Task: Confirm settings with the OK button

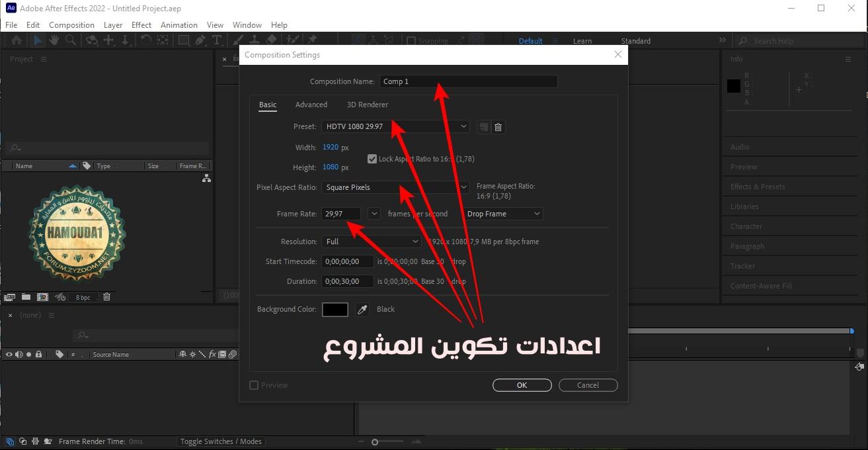Action: (x=522, y=385)
